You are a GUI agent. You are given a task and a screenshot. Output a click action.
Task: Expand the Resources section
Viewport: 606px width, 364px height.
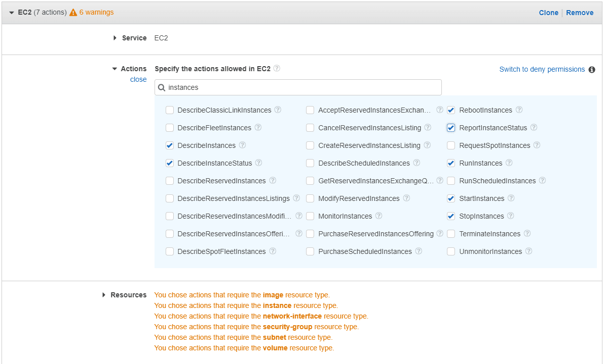pyautogui.click(x=104, y=294)
